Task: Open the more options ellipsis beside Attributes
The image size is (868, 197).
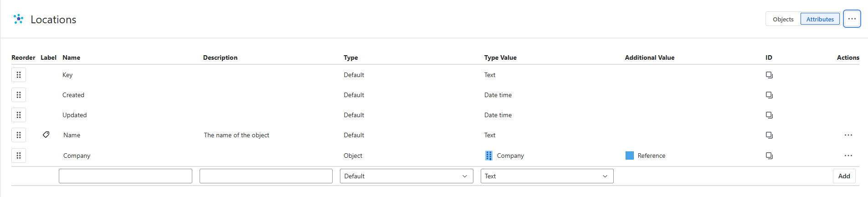Action: point(852,19)
